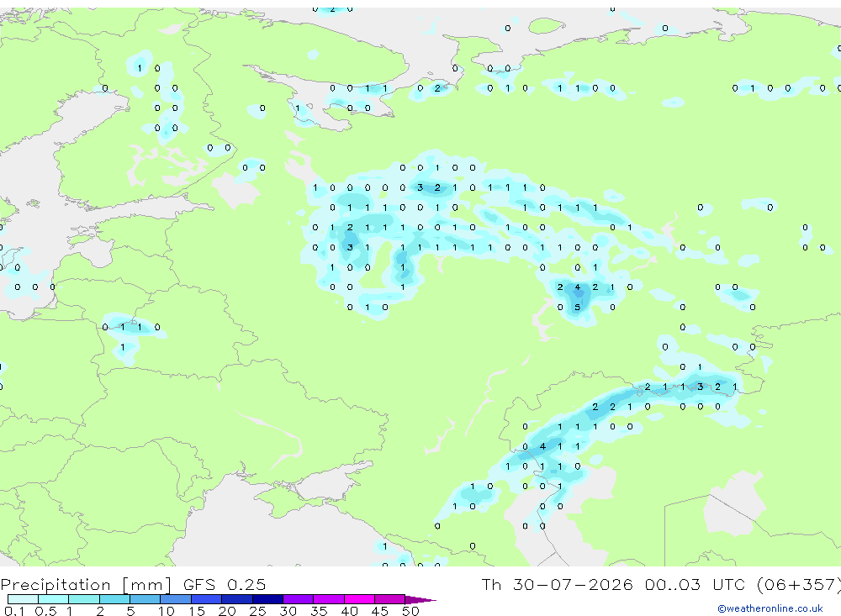The height and width of the screenshot is (616, 841).
Task: Click the legend swatch between 40 and 45
Action: pos(359,599)
